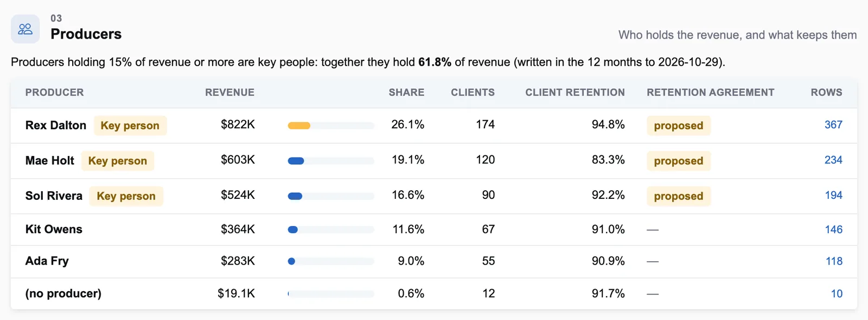Click Kit Owens' revenue share bar

(x=331, y=230)
